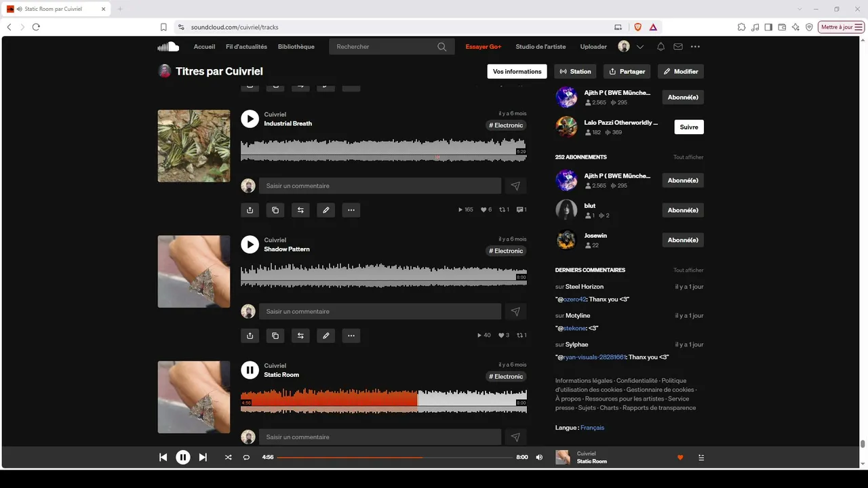Toggle shuffle in the player bar
The height and width of the screenshot is (488, 868).
tap(228, 457)
